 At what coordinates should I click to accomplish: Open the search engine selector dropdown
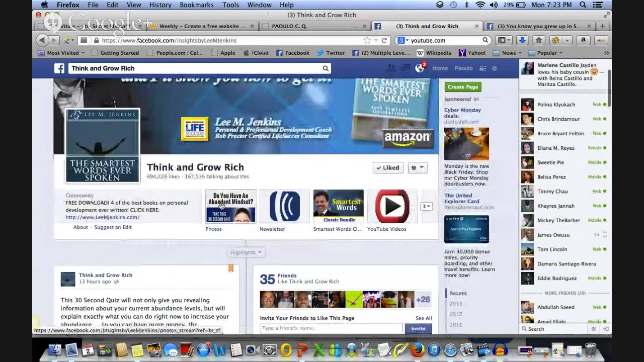(402, 40)
